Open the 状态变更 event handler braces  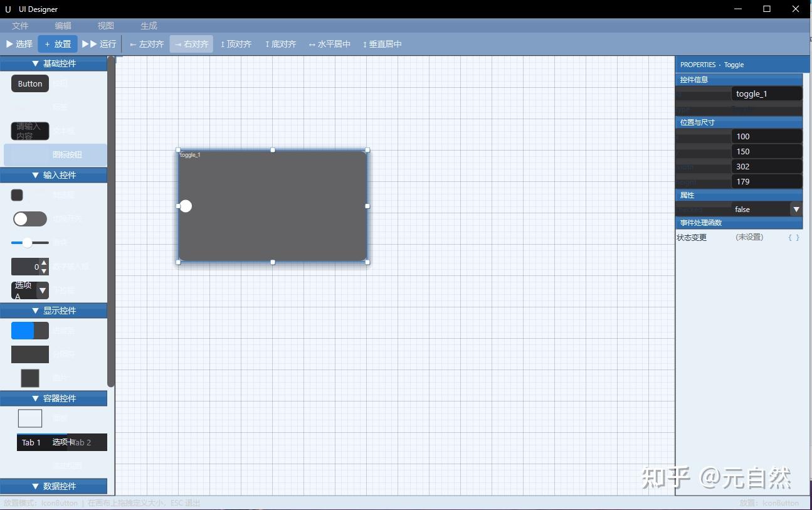794,238
